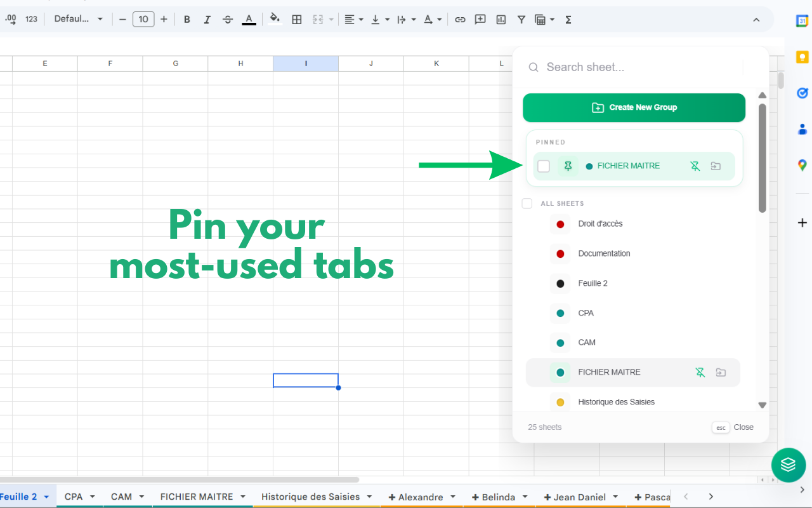This screenshot has width=812, height=508.
Task: Toggle bold formatting in the toolbar
Action: tap(187, 19)
